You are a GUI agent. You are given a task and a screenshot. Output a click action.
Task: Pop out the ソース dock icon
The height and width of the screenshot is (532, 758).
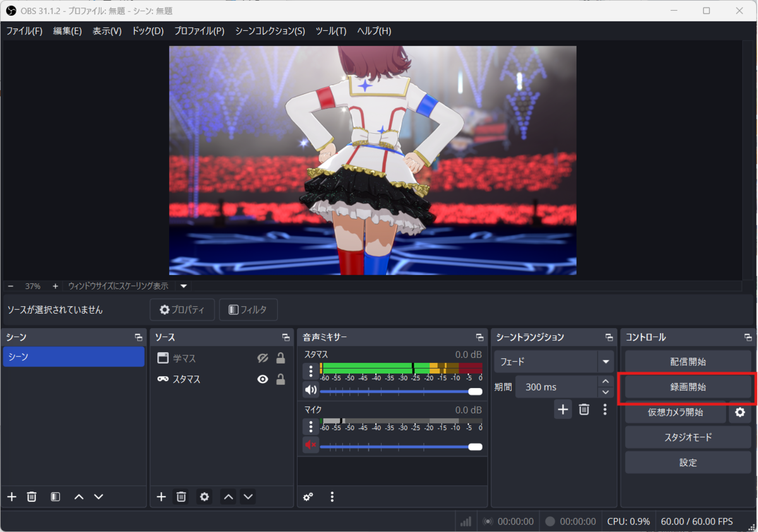(x=286, y=338)
